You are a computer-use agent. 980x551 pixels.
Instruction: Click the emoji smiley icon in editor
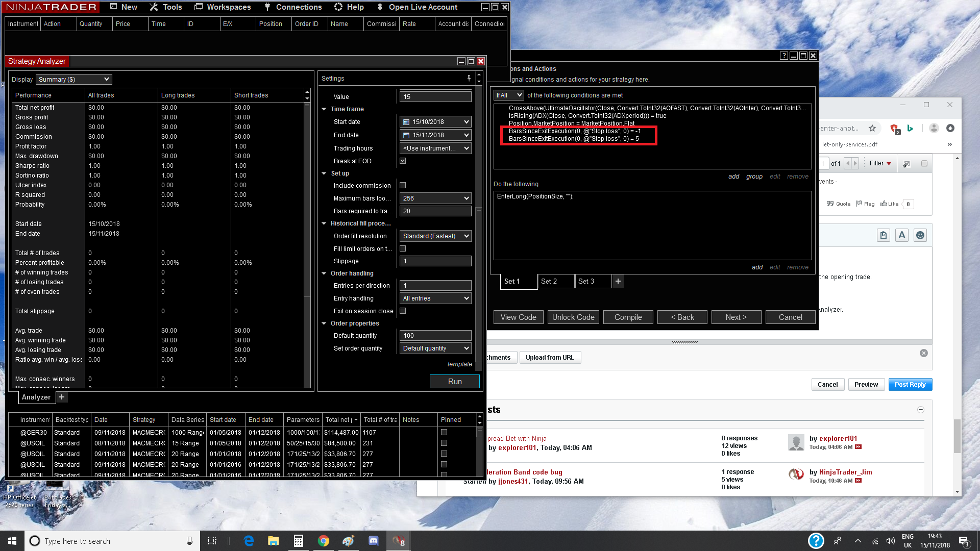tap(920, 235)
